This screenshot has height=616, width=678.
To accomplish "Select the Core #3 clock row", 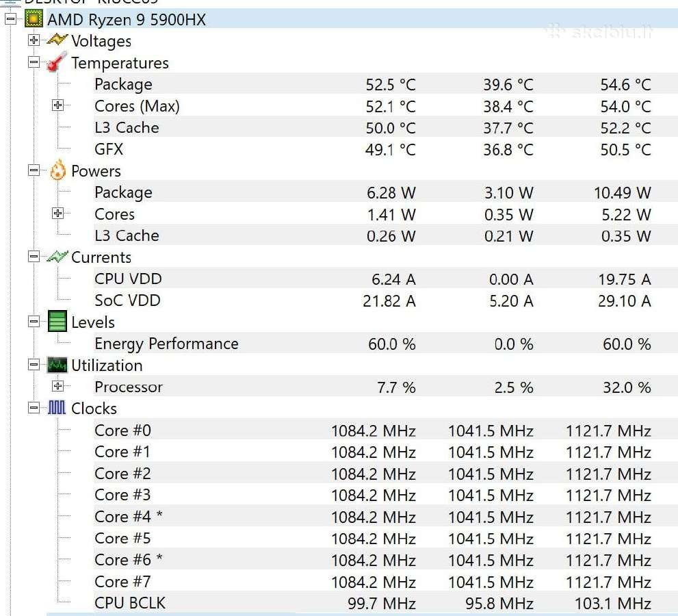I will (386, 495).
